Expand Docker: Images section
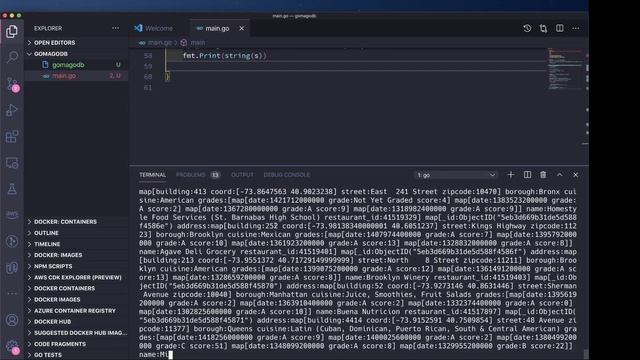Screen dimensions: 640x360 76,255
